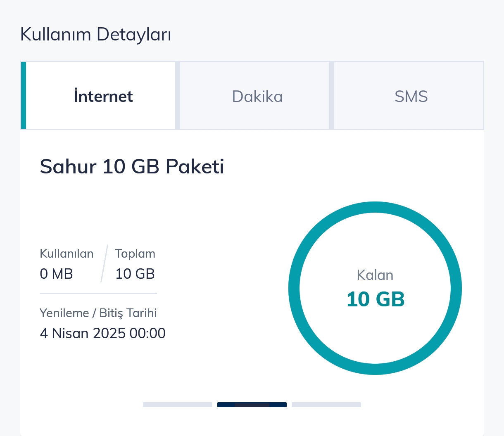Click the 4 Nisan 2025 00:00 date
This screenshot has height=436, width=504.
pyautogui.click(x=102, y=333)
